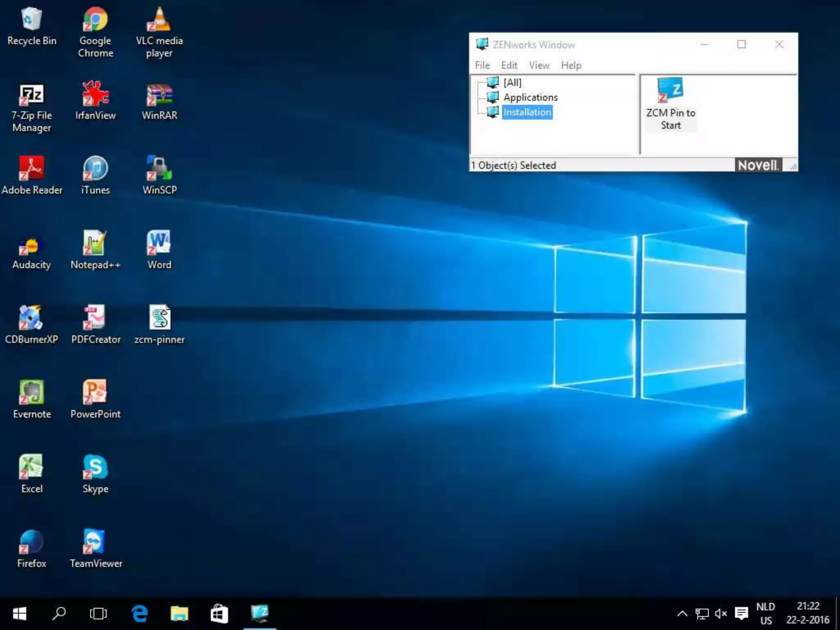Select the Excel desktop shortcut
Screen dimensions: 840x630
[x=32, y=474]
